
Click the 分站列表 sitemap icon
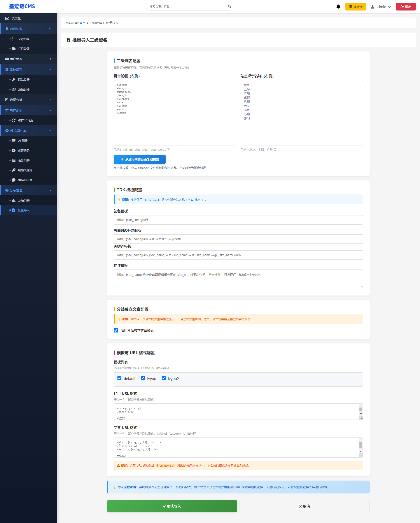(x=14, y=200)
